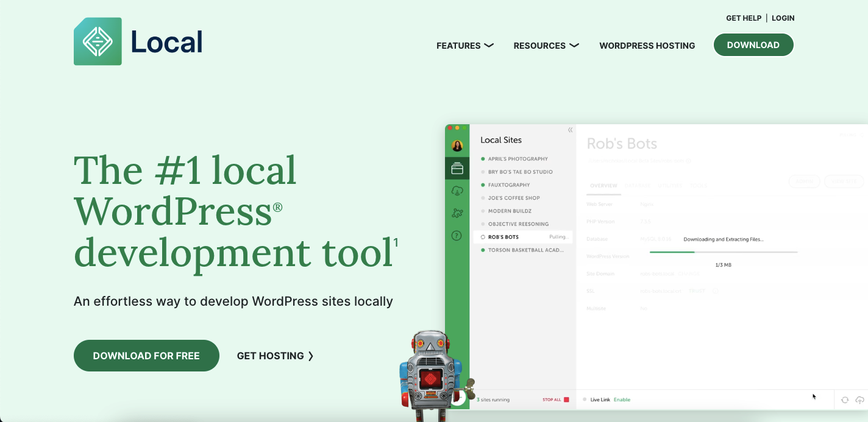Click the 'The #1 local WordPress development tool' headline
The image size is (868, 422).
click(236, 211)
